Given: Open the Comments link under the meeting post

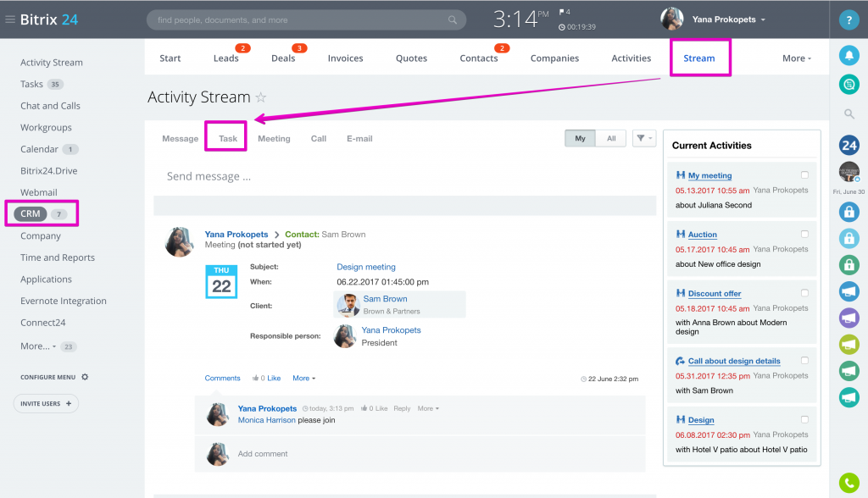Looking at the screenshot, I should 223,378.
